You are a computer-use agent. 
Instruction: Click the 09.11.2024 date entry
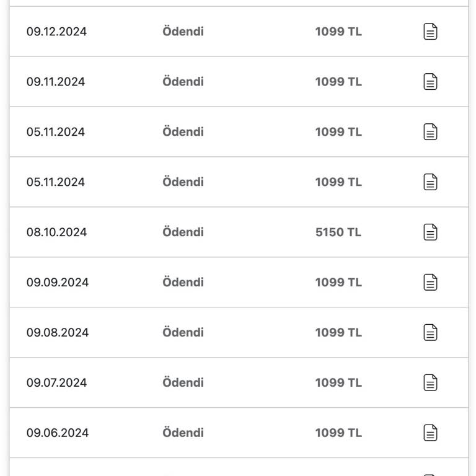[56, 82]
